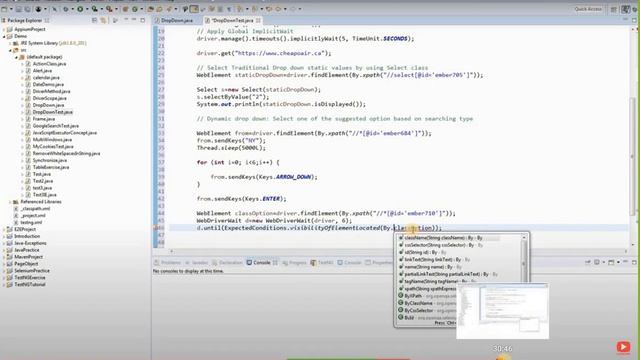Maximize the Package Explorer view
640x360 pixels.
point(142,20)
